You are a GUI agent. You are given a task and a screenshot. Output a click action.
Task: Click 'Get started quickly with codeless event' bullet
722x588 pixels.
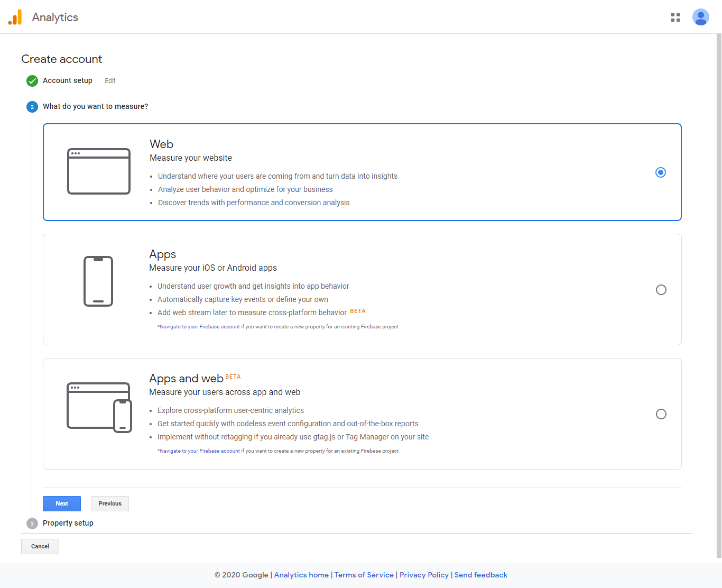click(288, 424)
